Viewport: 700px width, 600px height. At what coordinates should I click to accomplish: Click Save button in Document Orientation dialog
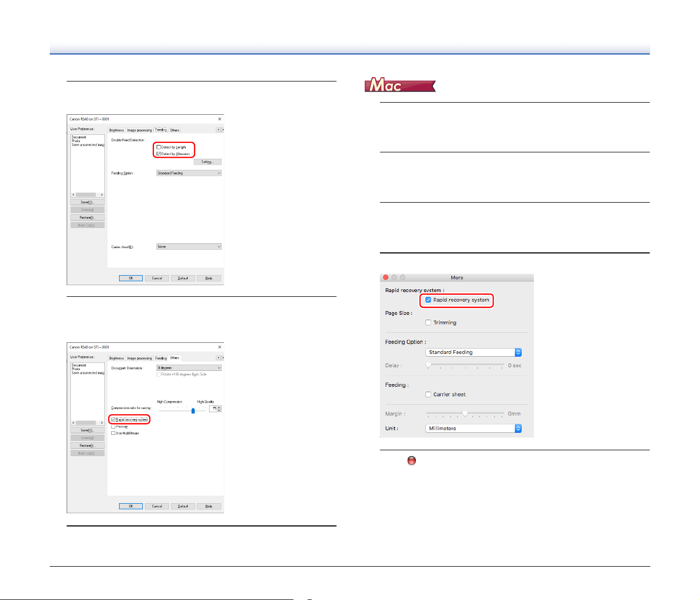pyautogui.click(x=87, y=430)
